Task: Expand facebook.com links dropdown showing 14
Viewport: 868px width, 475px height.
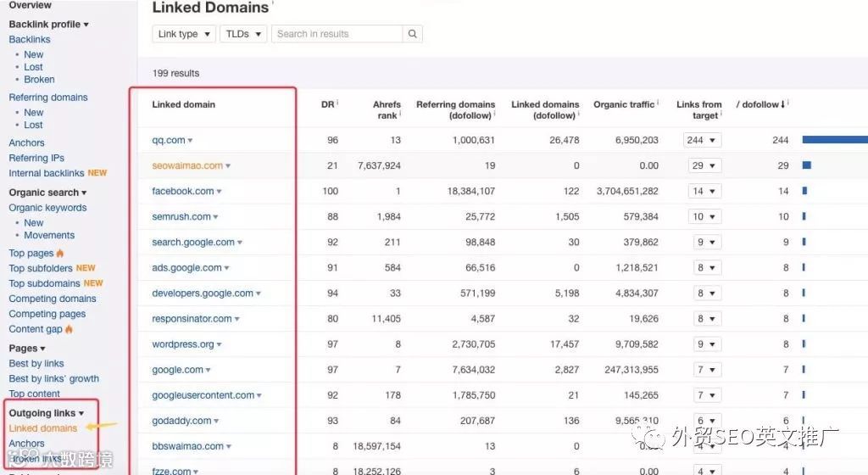Action: pos(703,191)
